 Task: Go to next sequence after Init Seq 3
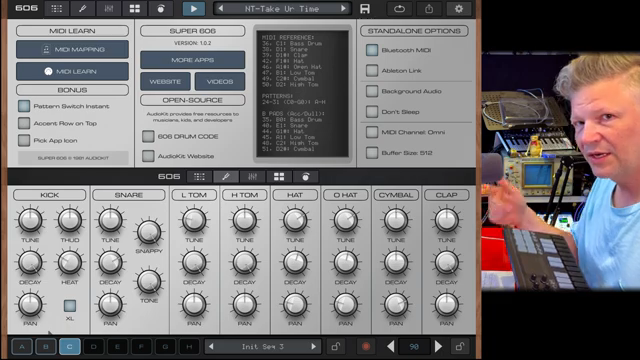pyautogui.click(x=313, y=347)
